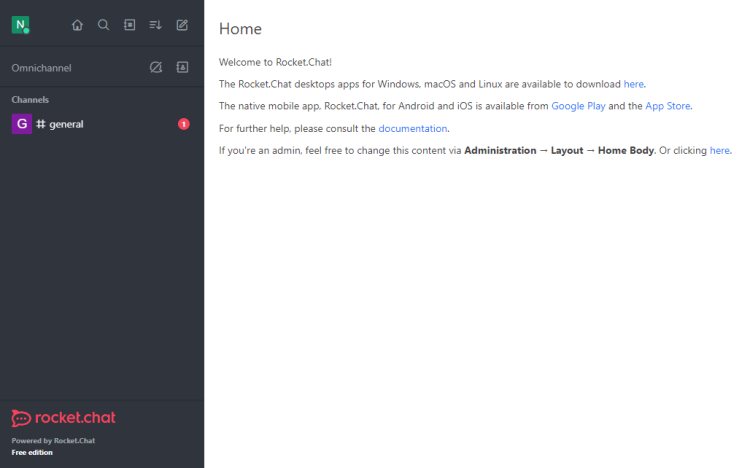Open the App Store link
The width and height of the screenshot is (750, 468).
(668, 106)
